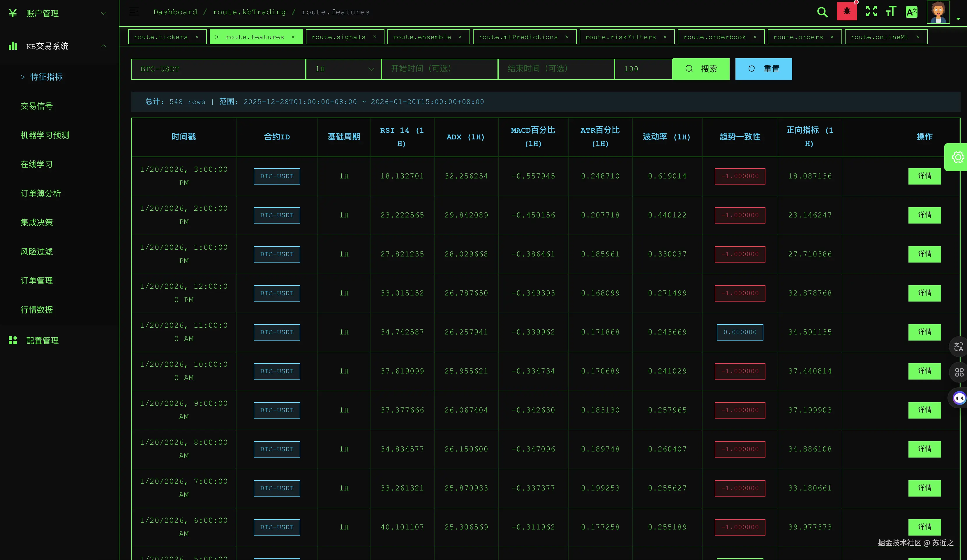Open 交易信号 in the sidebar

coord(36,106)
